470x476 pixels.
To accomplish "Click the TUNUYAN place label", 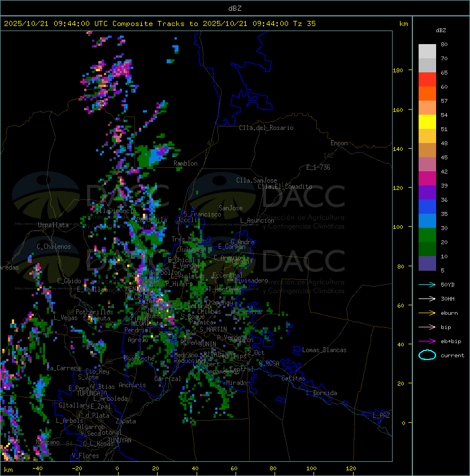I will tap(119, 440).
